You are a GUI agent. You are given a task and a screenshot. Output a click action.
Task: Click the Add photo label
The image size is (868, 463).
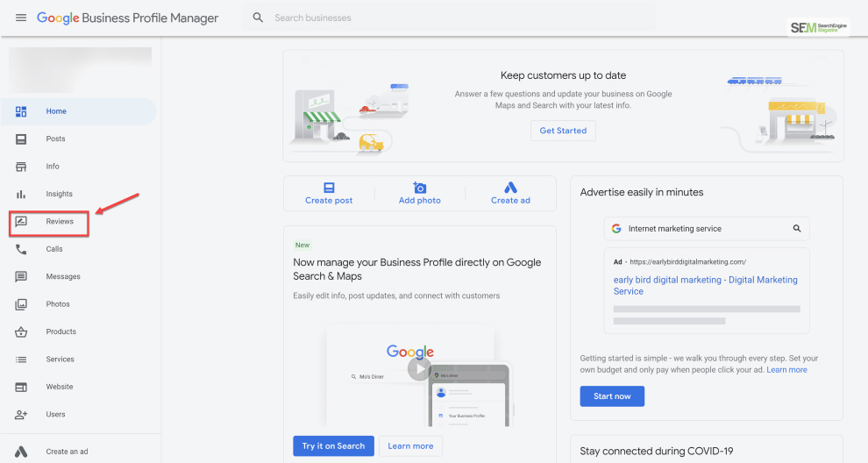click(420, 201)
